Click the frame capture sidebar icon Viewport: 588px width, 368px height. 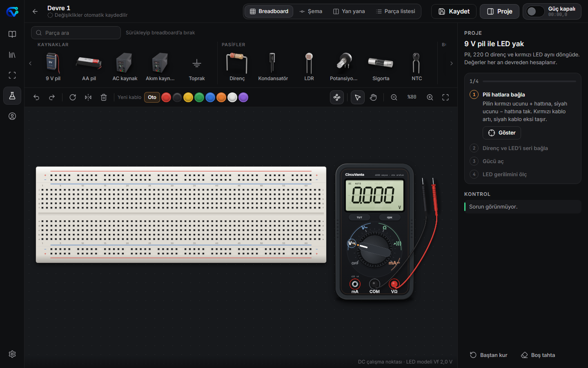(x=12, y=75)
